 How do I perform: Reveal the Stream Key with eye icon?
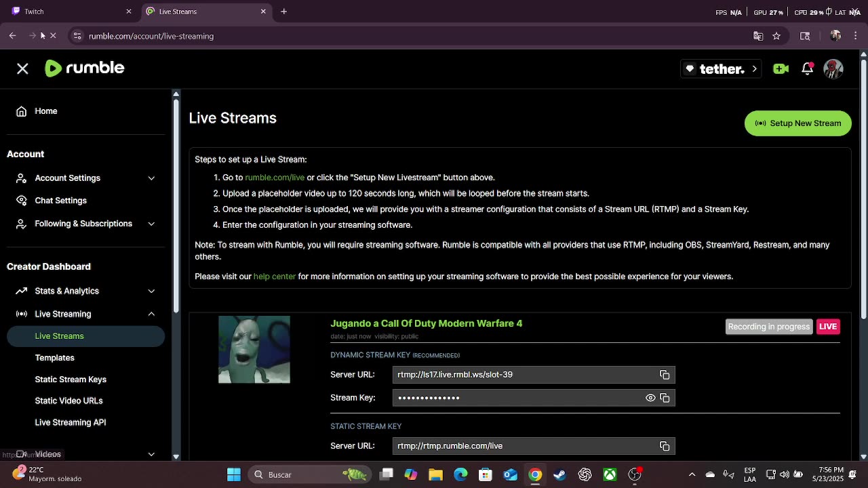650,398
